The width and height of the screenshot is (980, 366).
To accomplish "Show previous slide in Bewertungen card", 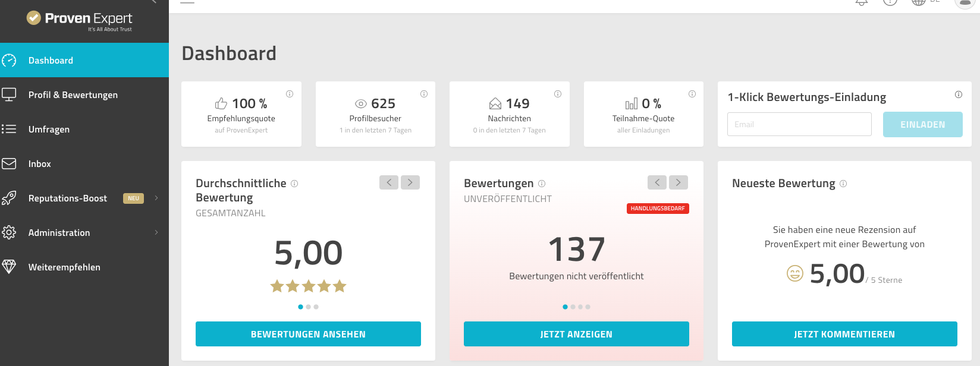I will [x=657, y=182].
